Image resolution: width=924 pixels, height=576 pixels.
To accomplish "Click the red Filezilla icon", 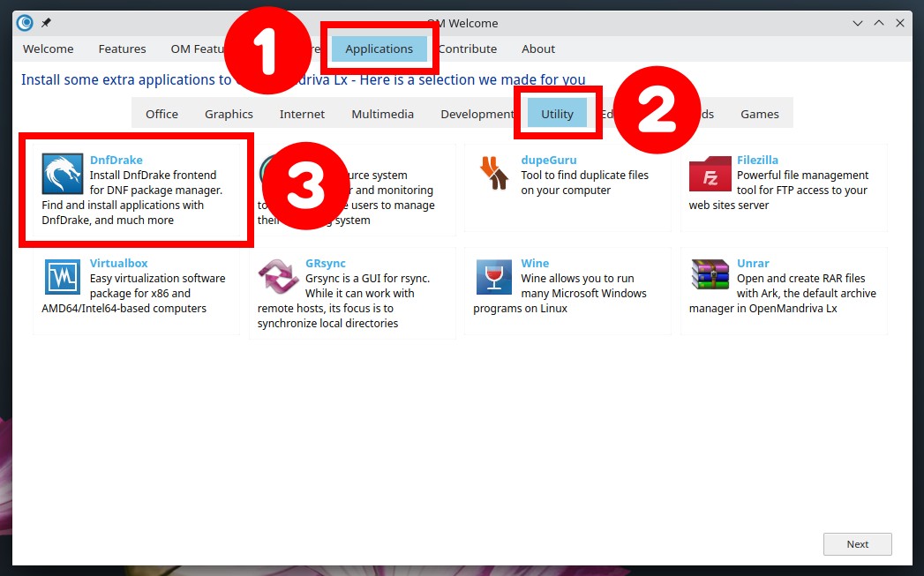I will (710, 174).
